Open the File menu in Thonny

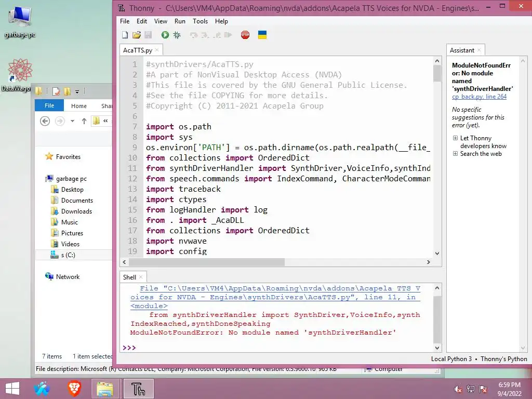[x=125, y=21]
